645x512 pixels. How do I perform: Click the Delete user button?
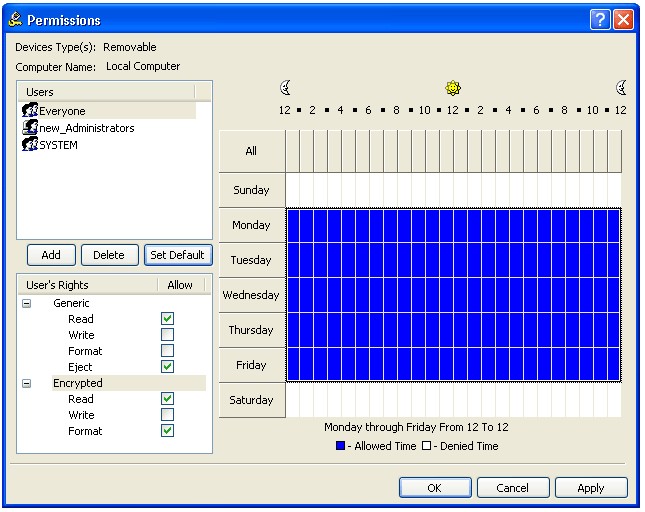109,255
